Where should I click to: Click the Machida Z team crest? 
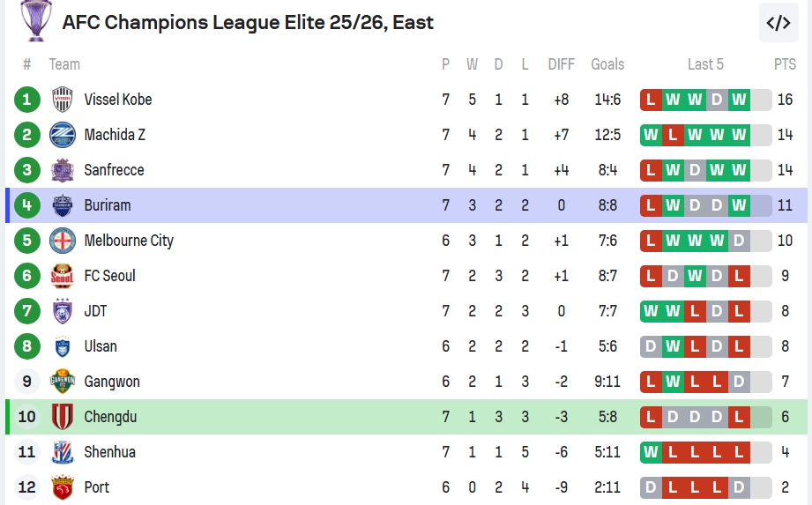point(63,135)
